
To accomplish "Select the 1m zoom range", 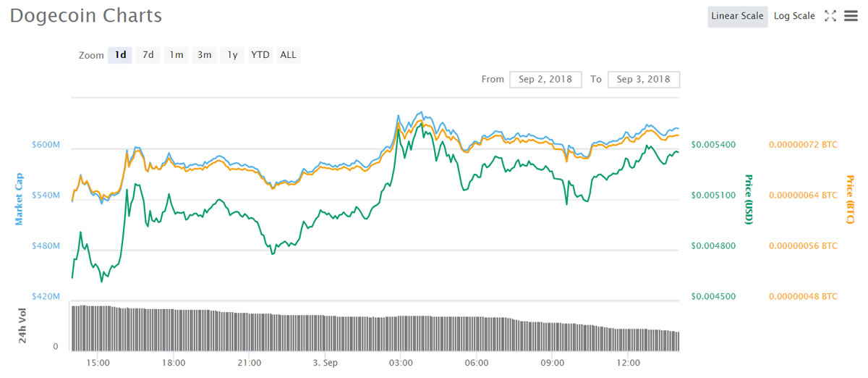I will [176, 55].
